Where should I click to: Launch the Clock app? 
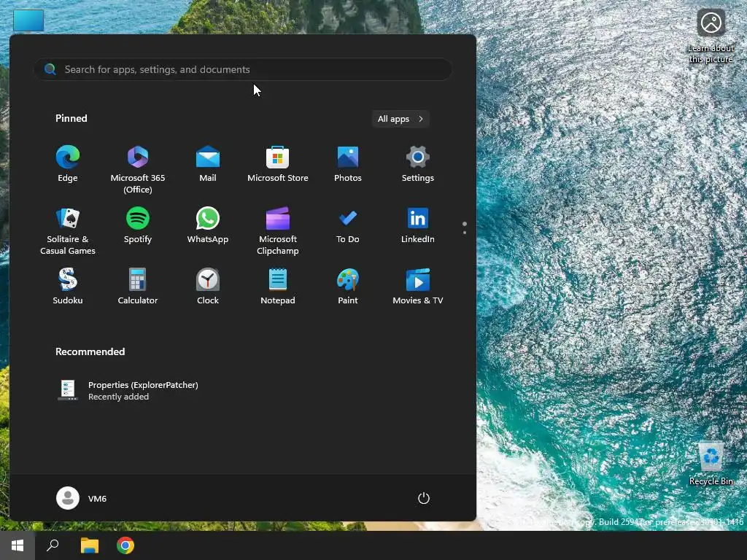click(x=208, y=286)
